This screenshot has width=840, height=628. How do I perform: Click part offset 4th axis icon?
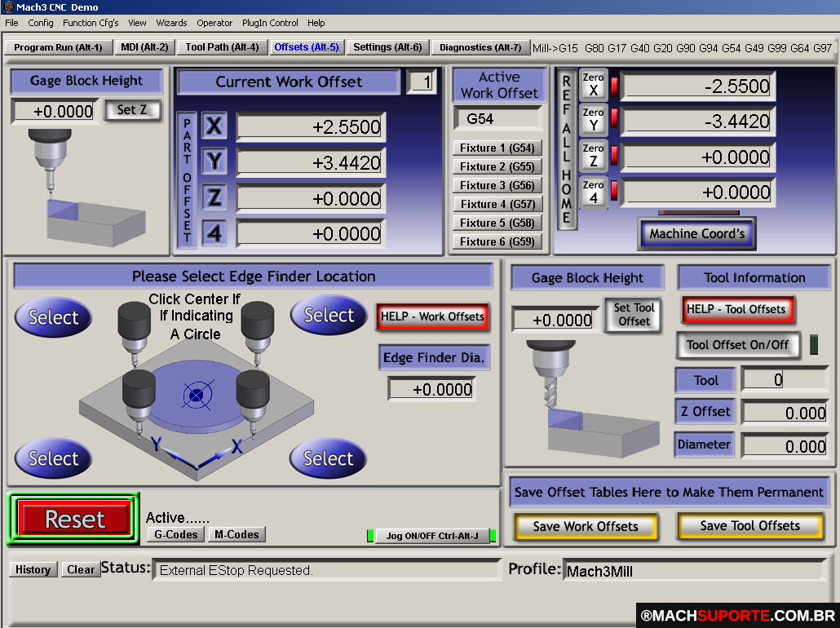pyautogui.click(x=214, y=233)
